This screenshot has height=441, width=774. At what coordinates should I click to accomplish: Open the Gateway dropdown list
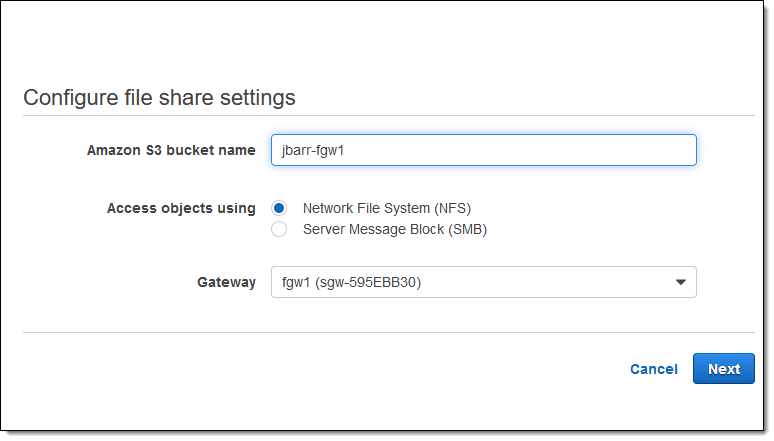483,282
